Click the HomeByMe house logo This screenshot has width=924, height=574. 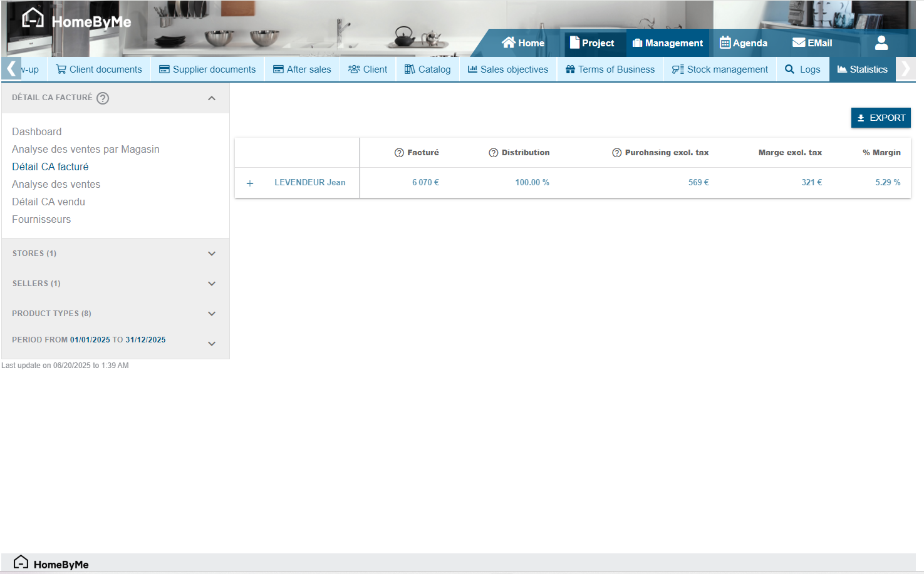pyautogui.click(x=33, y=19)
